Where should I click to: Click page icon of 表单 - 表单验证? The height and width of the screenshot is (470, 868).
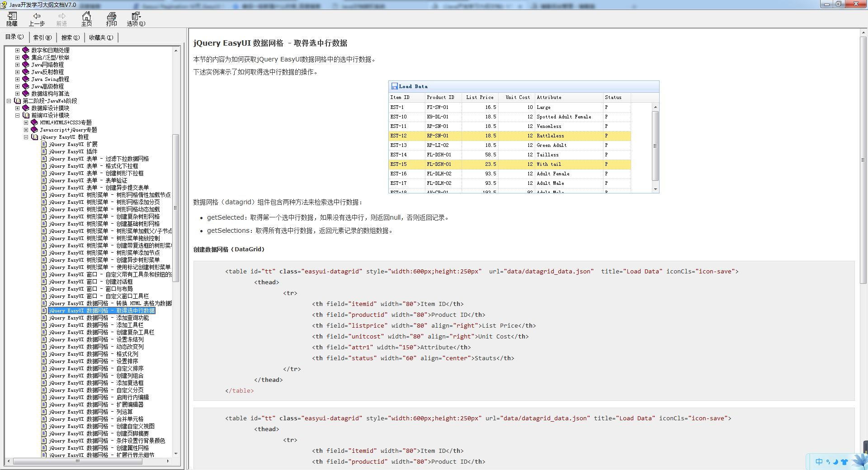pos(44,180)
